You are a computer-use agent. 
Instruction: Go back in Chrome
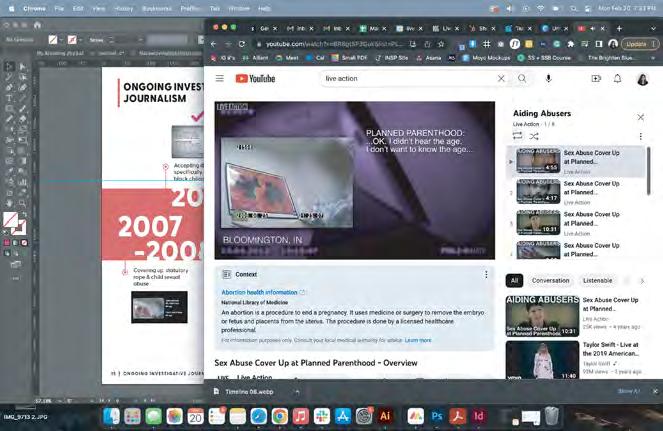pos(214,44)
